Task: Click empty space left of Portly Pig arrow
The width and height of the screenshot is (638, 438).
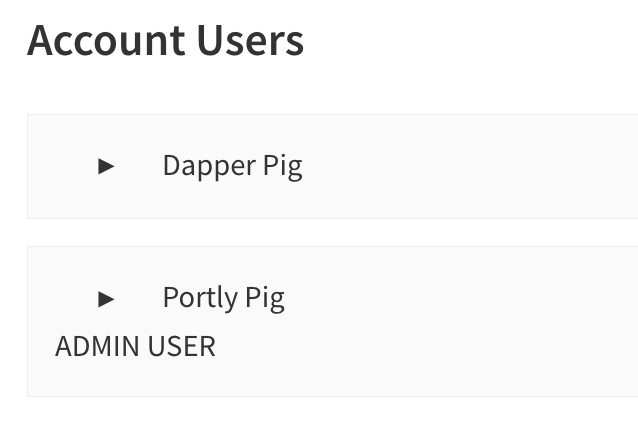Action: click(x=60, y=298)
